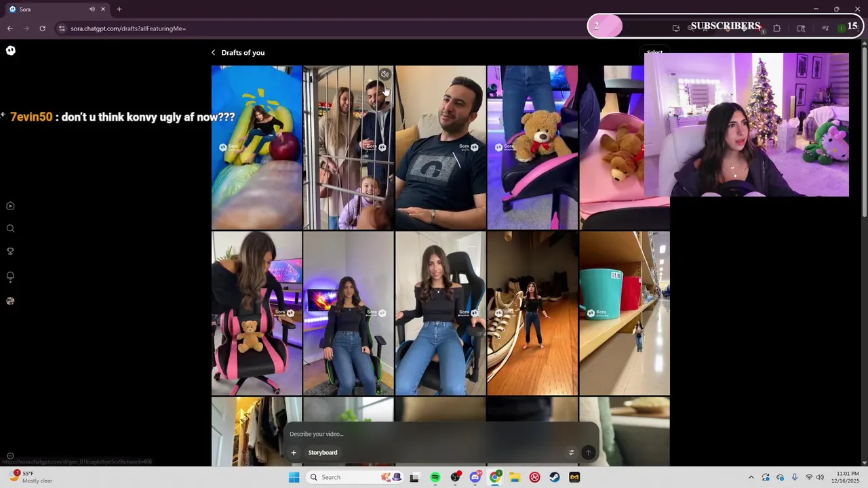Open the man on couch draft
This screenshot has height=488, width=868.
pos(440,147)
